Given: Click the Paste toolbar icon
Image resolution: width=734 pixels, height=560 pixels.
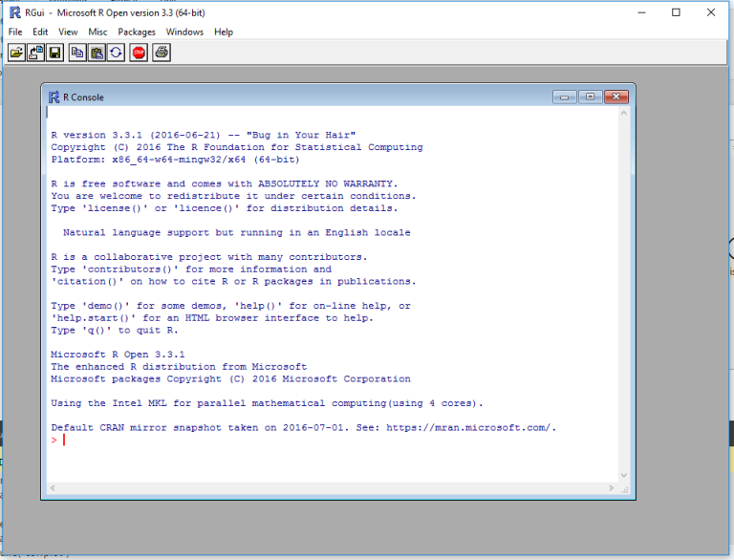Looking at the screenshot, I should tap(97, 53).
